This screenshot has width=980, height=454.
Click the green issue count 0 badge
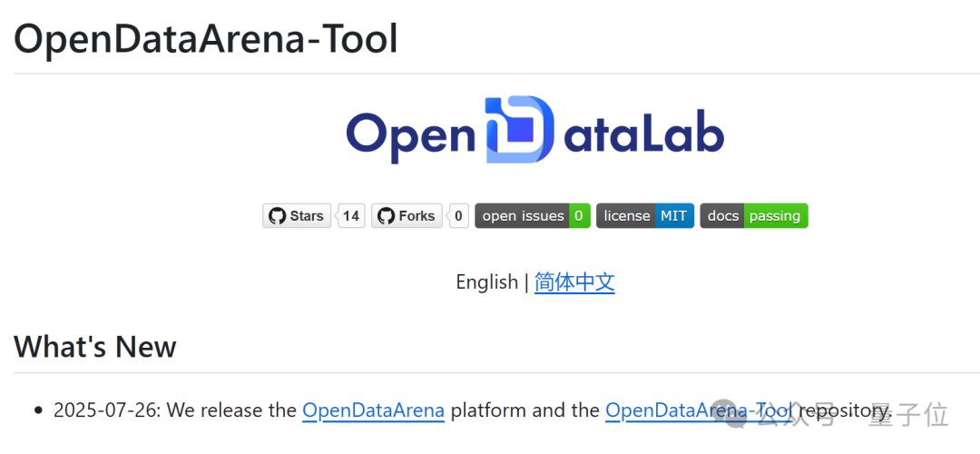[x=579, y=216]
